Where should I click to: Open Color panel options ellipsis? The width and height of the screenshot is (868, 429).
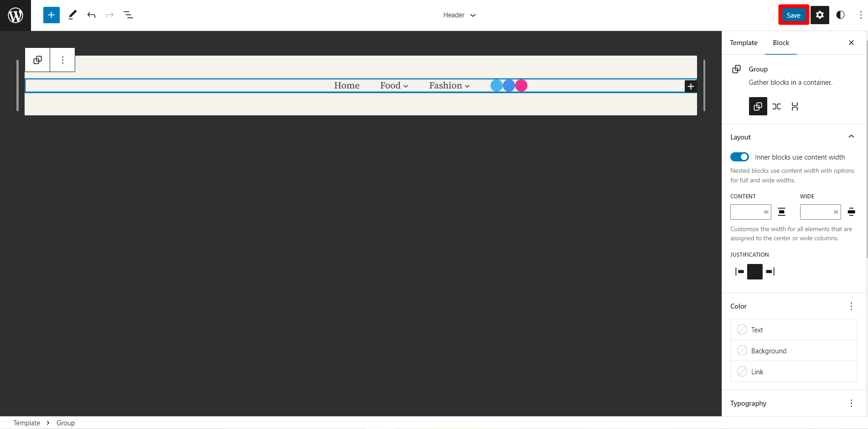click(x=851, y=306)
